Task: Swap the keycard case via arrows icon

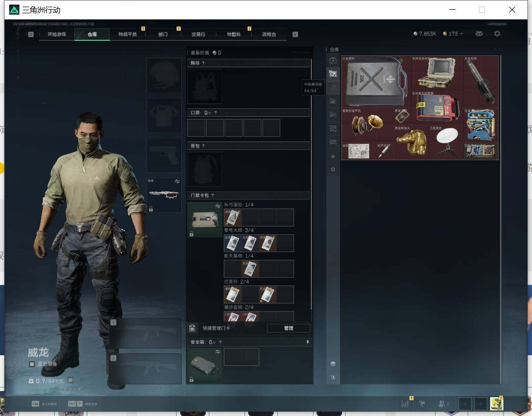Action: tap(217, 206)
